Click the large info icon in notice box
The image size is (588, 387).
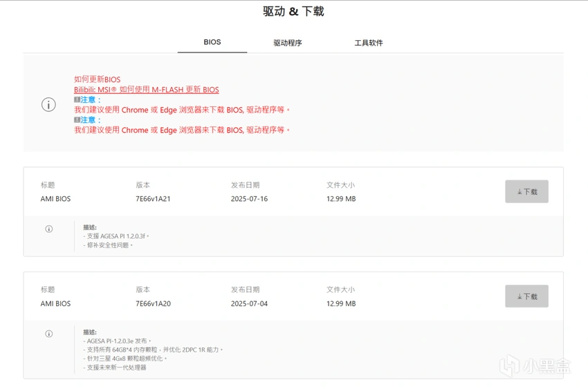(x=48, y=104)
